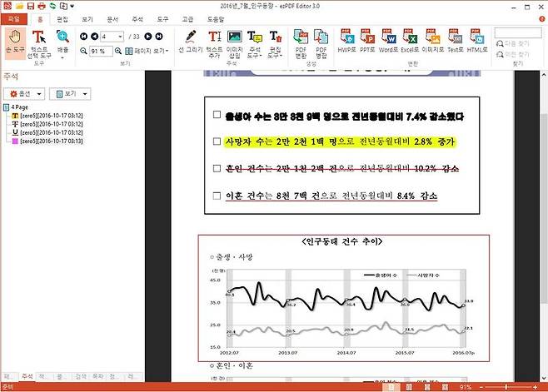Select the Text Selection tool
The height and width of the screenshot is (392, 548).
point(39,44)
